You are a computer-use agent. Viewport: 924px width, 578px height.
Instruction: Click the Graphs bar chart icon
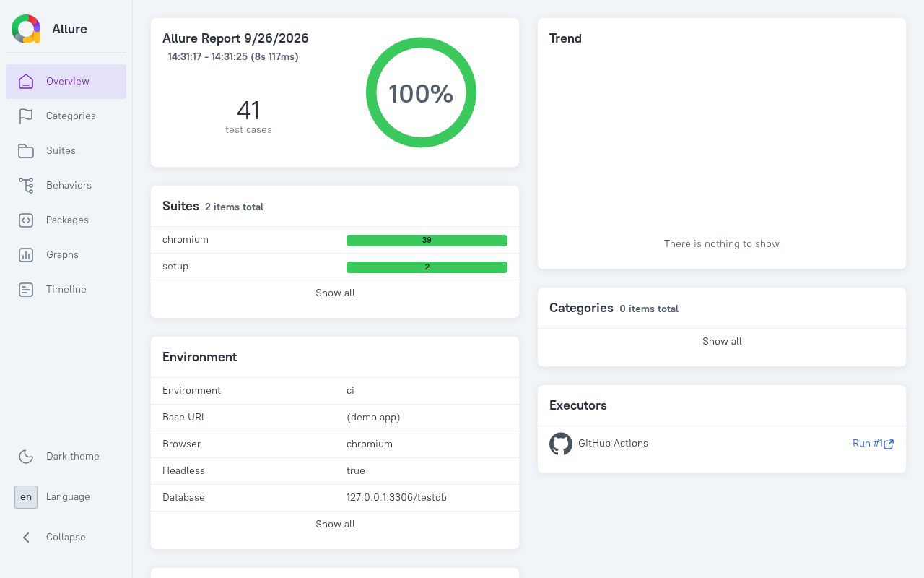click(26, 255)
